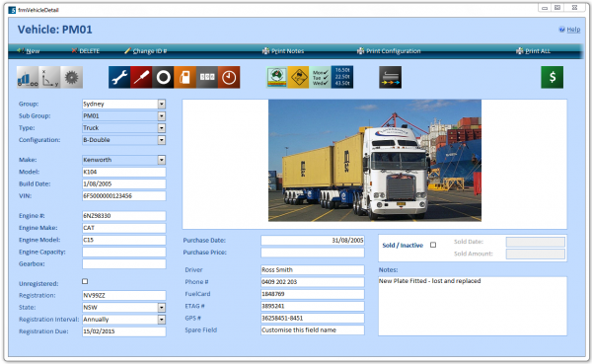Viewport: 592px width, 364px height.
Task: Click the gear cog icon
Action: (71, 77)
